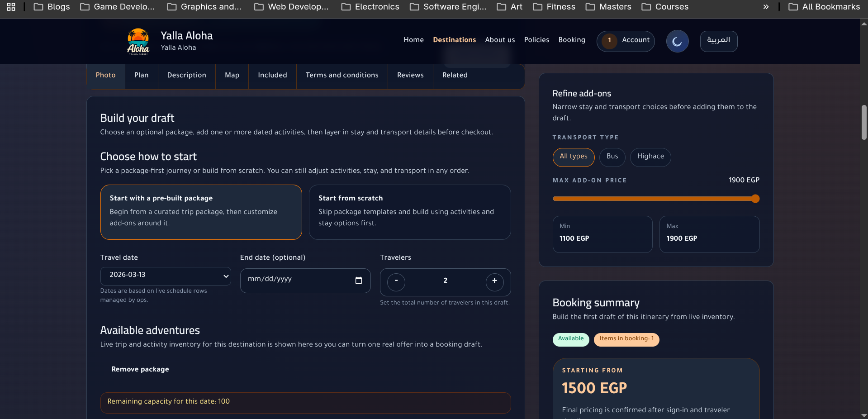Expand hidden bookmarks with the chevron
Image resolution: width=868 pixels, height=419 pixels.
765,7
